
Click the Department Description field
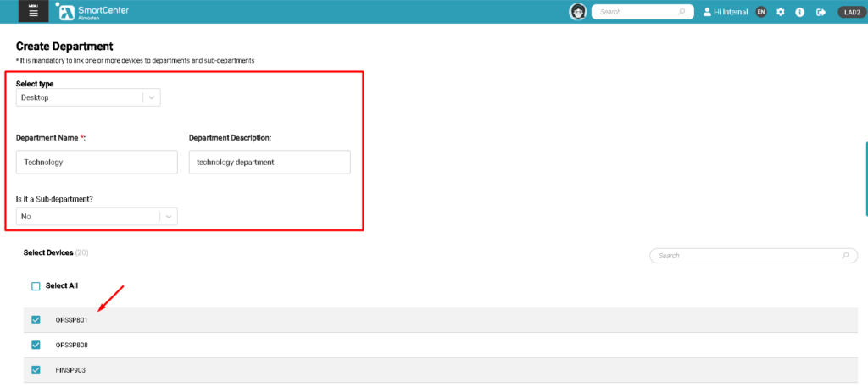[x=269, y=162]
